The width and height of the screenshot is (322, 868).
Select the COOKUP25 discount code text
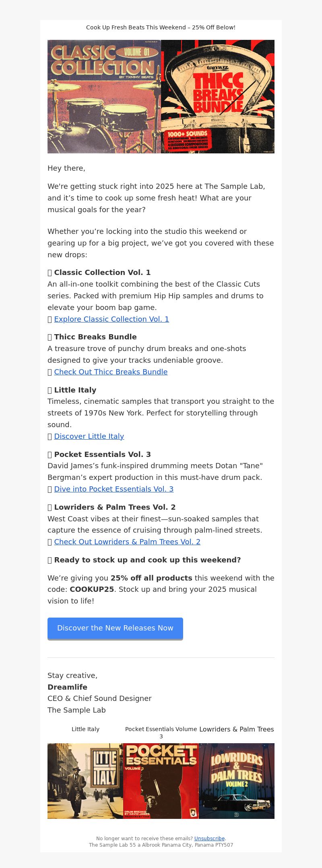(x=92, y=589)
